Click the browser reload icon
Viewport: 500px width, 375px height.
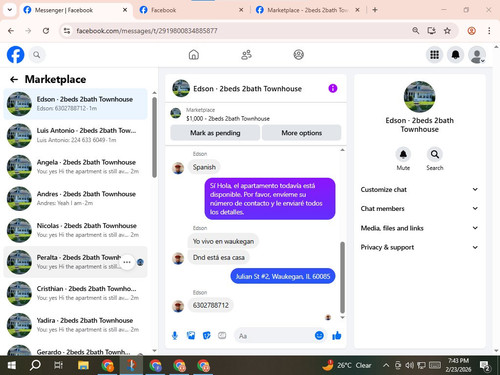(x=46, y=31)
